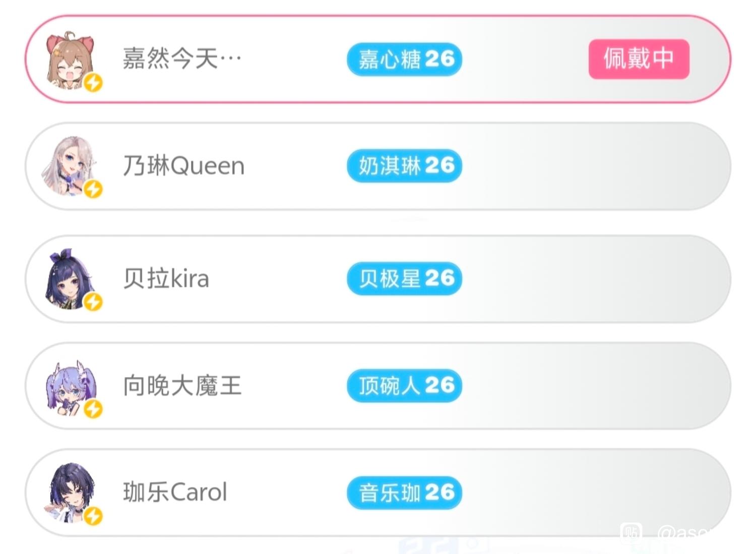Click the 贝极星 26 fan badge

point(404,278)
